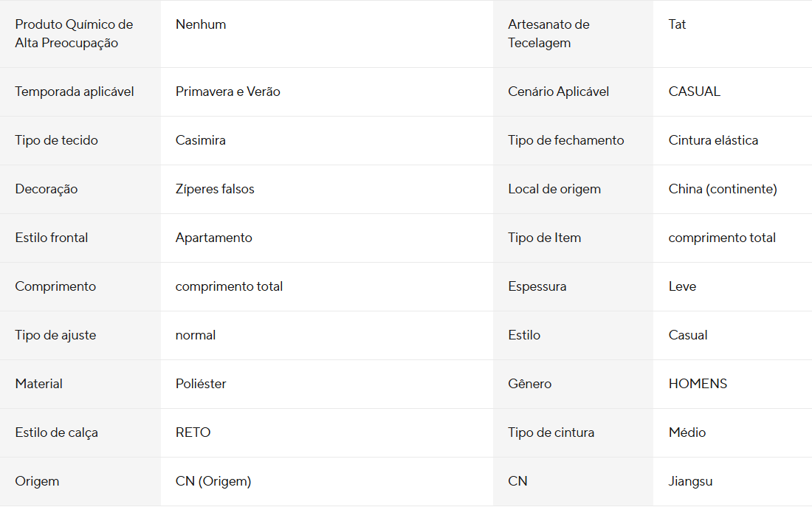Viewport: 812px width, 507px height.
Task: Click the 'Tat' weaving craft value
Action: [x=677, y=24]
